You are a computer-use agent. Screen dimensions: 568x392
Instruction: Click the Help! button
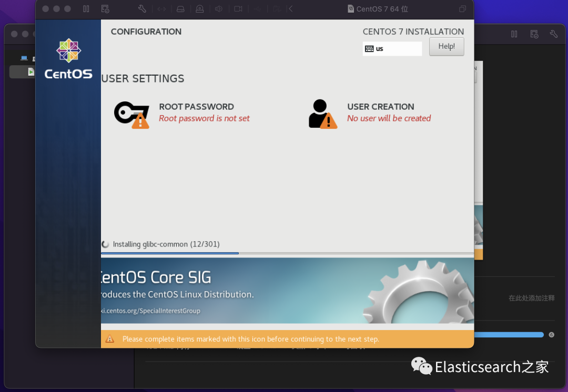(x=447, y=46)
